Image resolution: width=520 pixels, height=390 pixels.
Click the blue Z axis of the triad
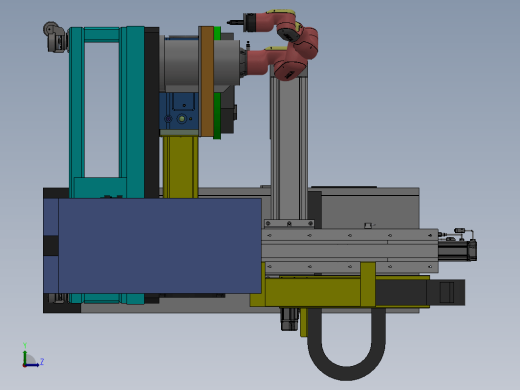click(x=32, y=365)
